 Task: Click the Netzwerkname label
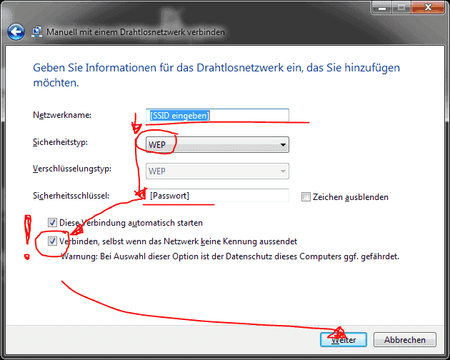point(62,115)
